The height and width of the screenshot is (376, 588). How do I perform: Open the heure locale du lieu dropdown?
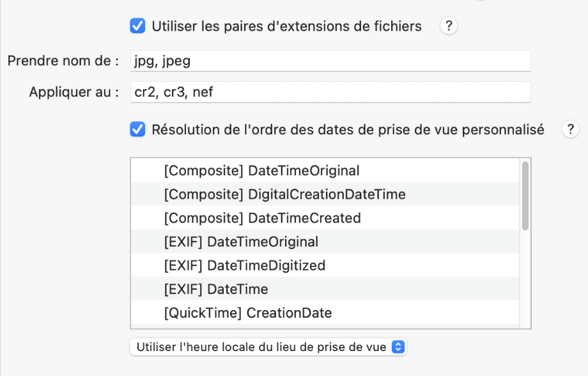point(268,347)
